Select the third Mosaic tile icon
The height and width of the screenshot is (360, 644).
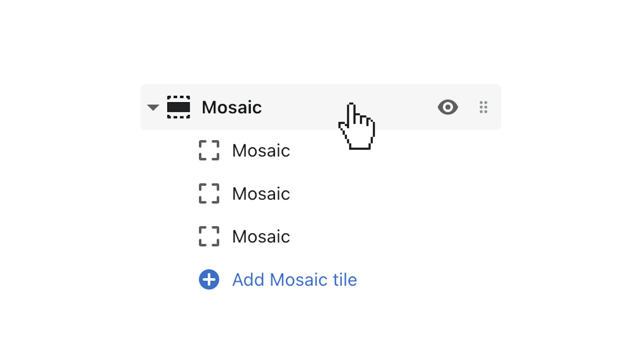(x=209, y=237)
